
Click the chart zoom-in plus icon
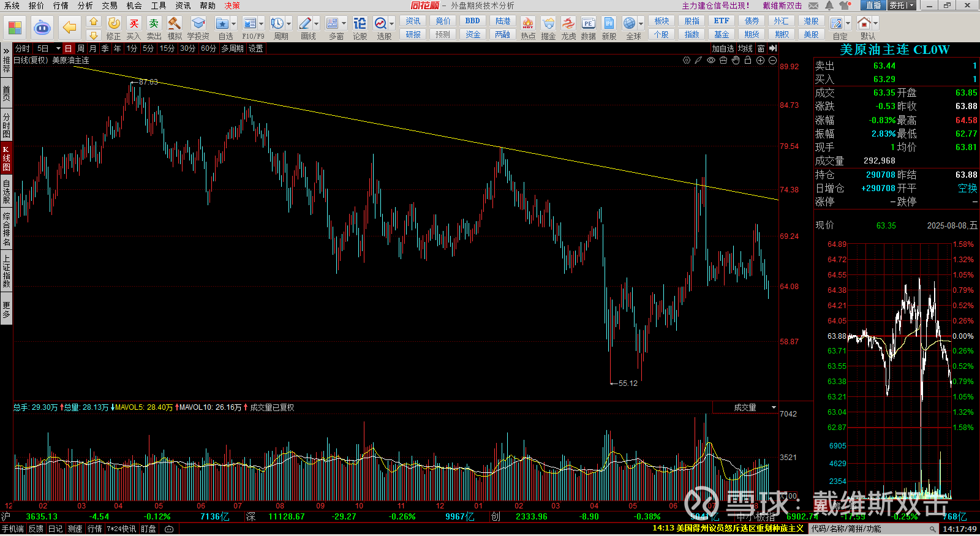(760, 60)
